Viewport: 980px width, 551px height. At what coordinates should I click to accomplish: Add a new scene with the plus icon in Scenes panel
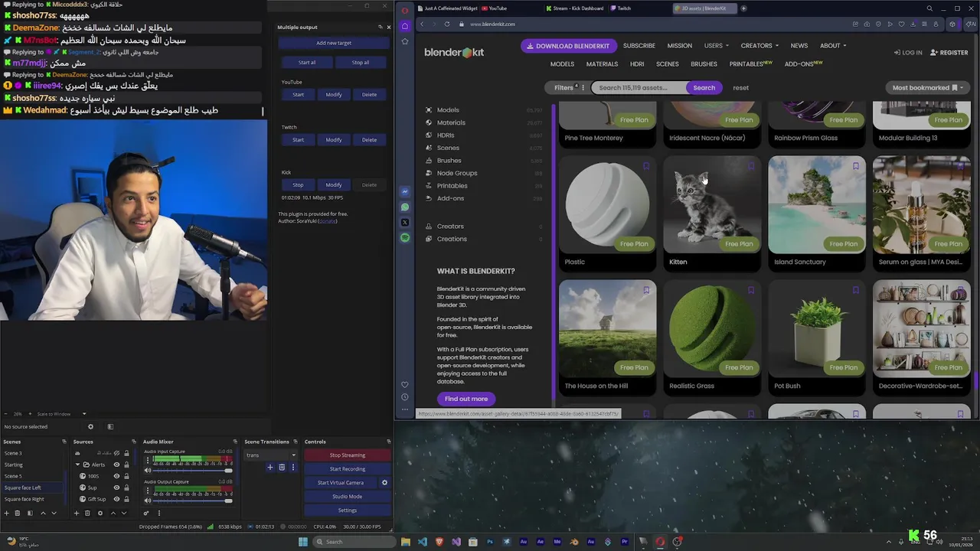(x=6, y=513)
